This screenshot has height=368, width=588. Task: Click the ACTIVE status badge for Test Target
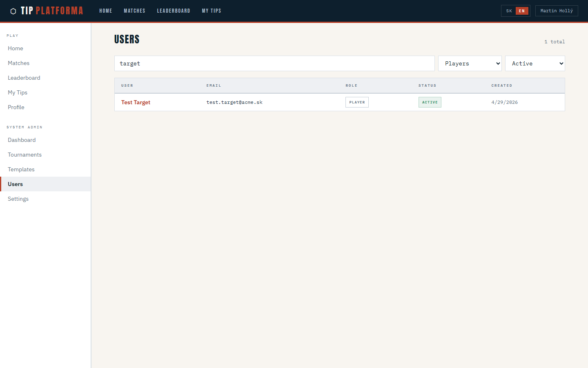430,102
